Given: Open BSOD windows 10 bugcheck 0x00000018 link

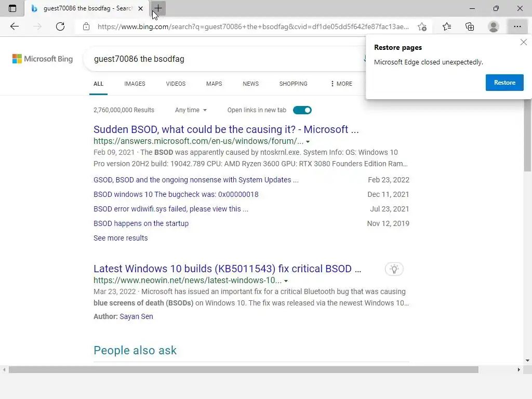Looking at the screenshot, I should [x=176, y=194].
